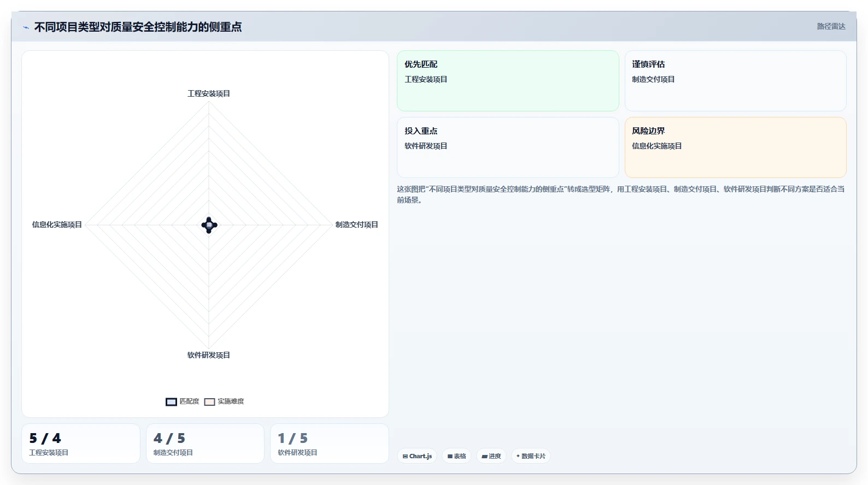Select the 风险边界 card

[735, 147]
